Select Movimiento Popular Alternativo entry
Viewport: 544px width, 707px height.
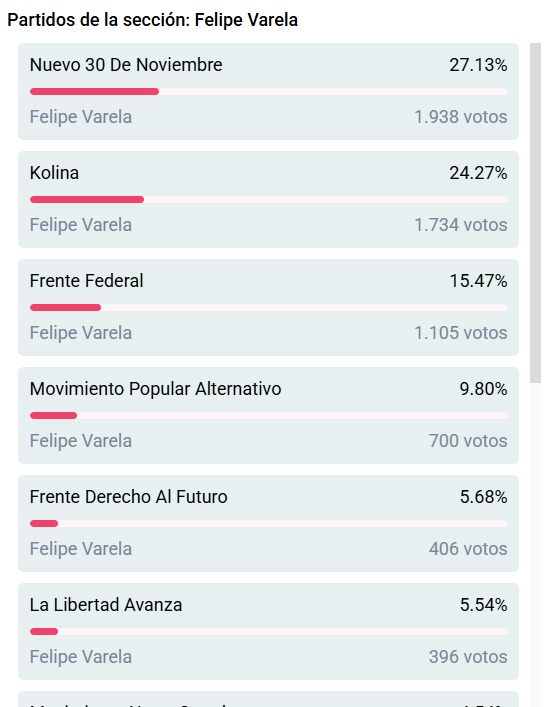[268, 415]
